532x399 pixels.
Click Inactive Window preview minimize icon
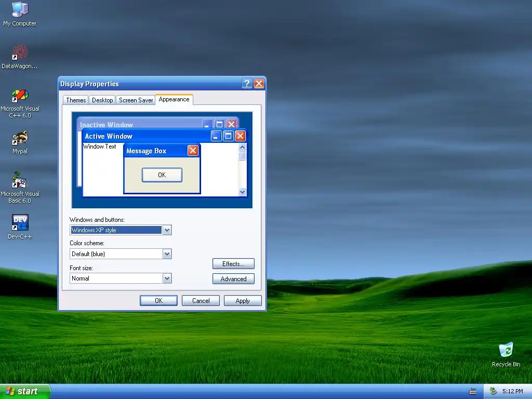click(207, 124)
